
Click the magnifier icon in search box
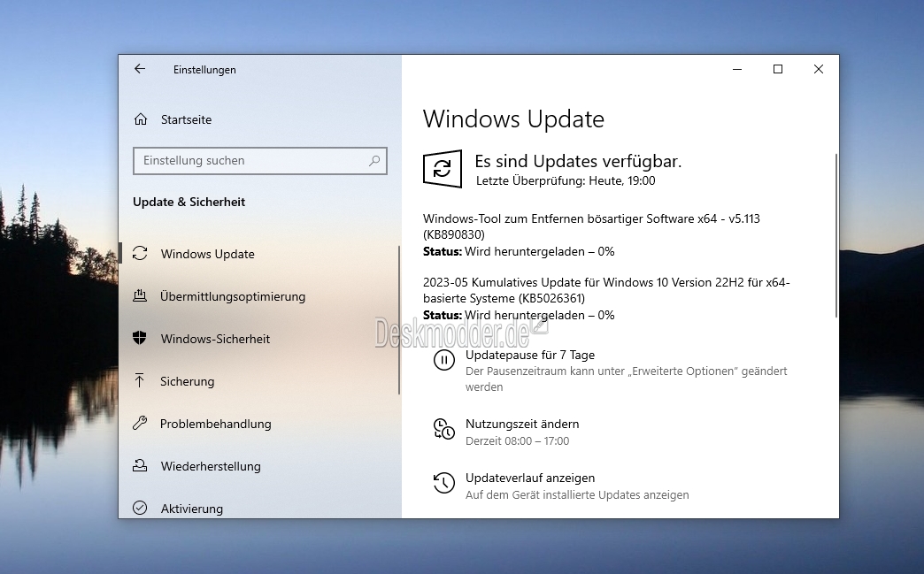[x=374, y=160]
